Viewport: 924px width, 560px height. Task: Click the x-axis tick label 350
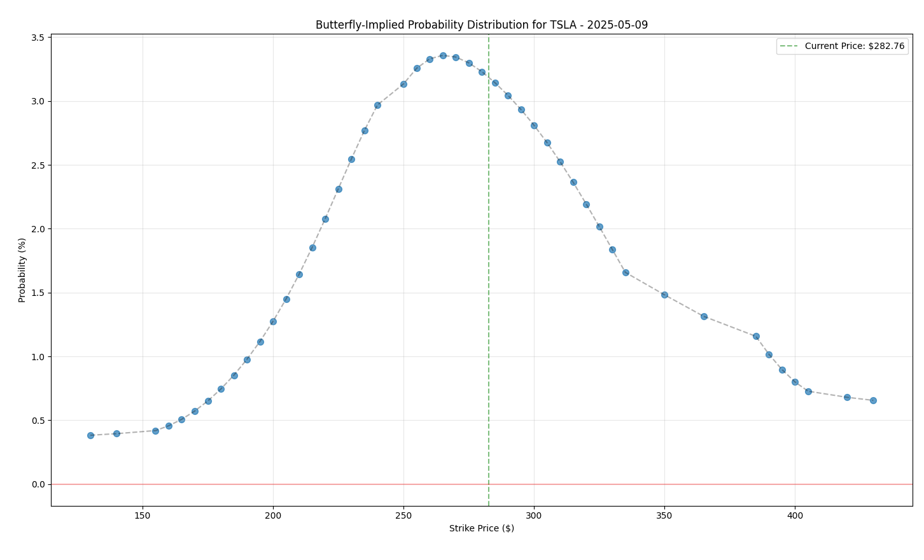[x=664, y=515]
